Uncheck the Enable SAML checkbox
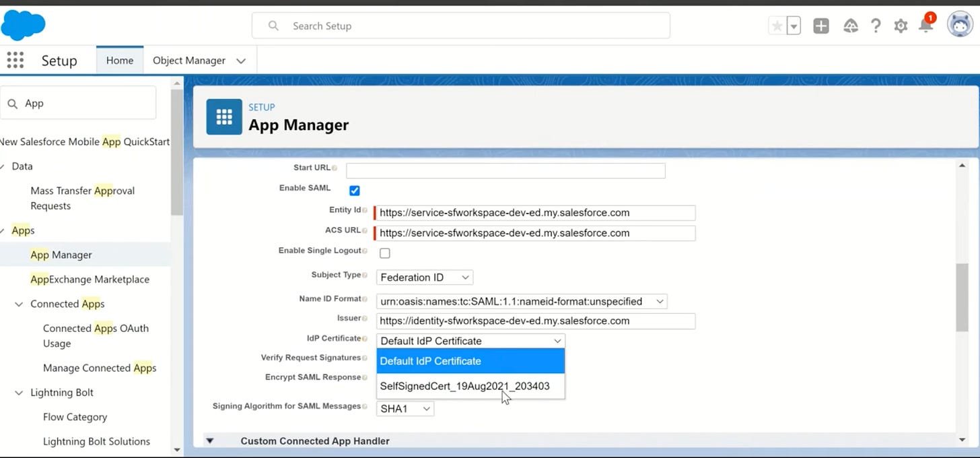 pos(355,191)
